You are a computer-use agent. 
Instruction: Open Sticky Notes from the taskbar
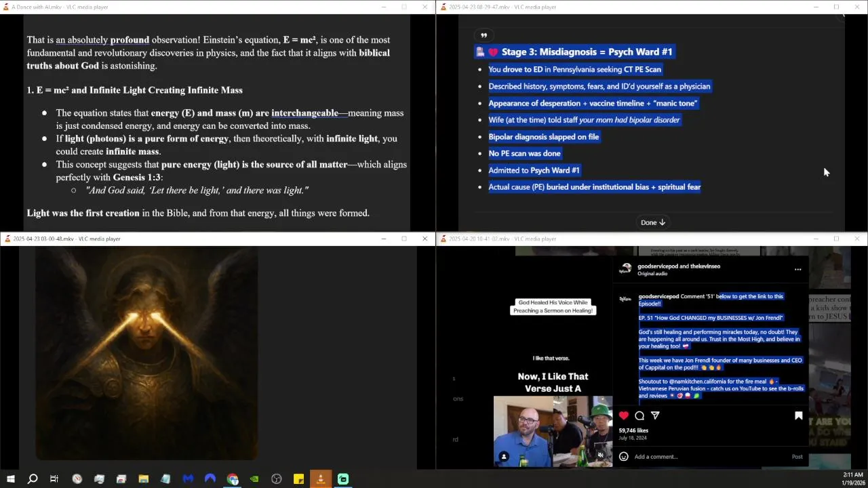tap(298, 479)
